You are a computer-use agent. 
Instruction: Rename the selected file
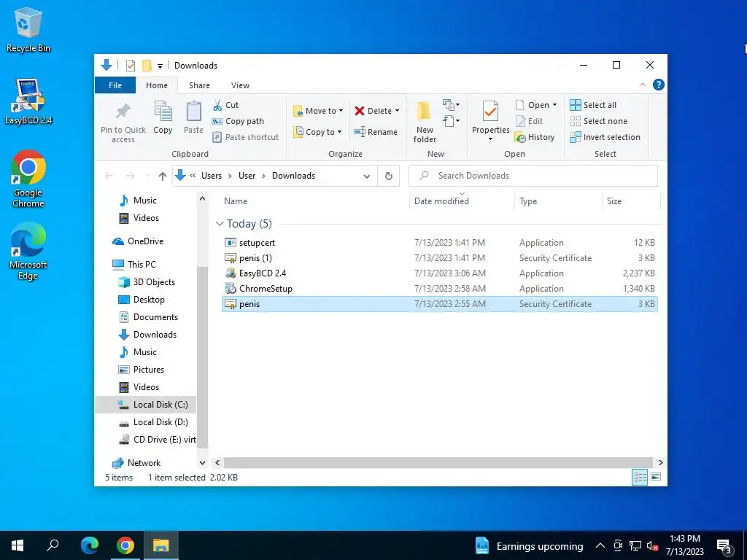coord(376,132)
